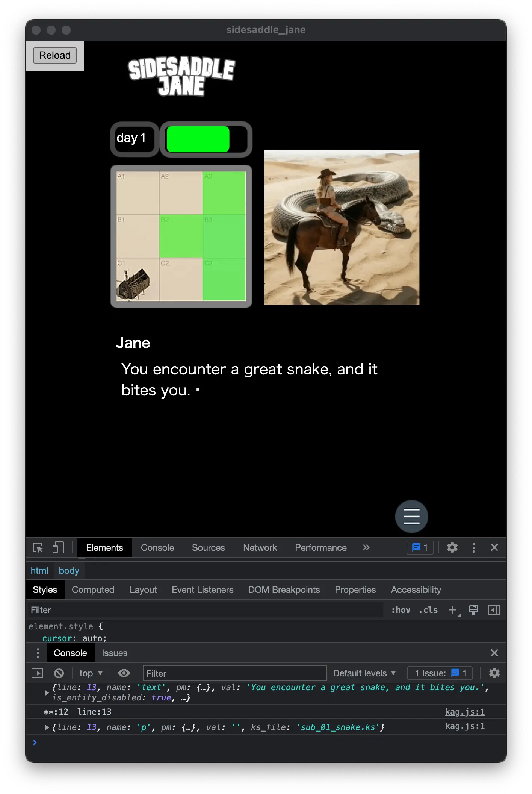
Task: Open the Sources tab
Action: pos(209,548)
